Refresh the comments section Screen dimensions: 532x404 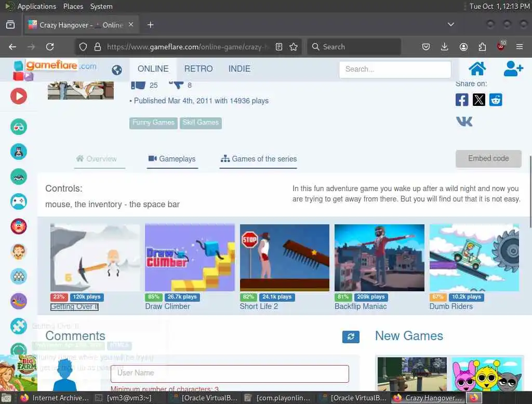(351, 336)
